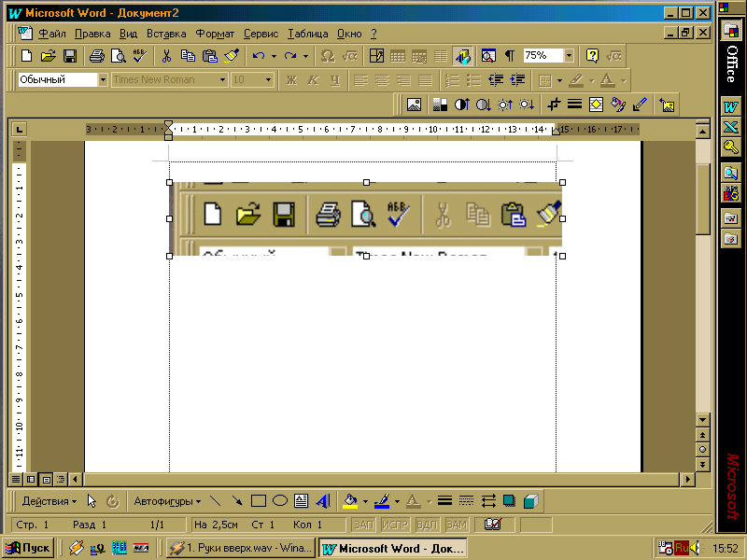This screenshot has height=560, width=747.
Task: Toggle italic К formatting
Action: 313,80
